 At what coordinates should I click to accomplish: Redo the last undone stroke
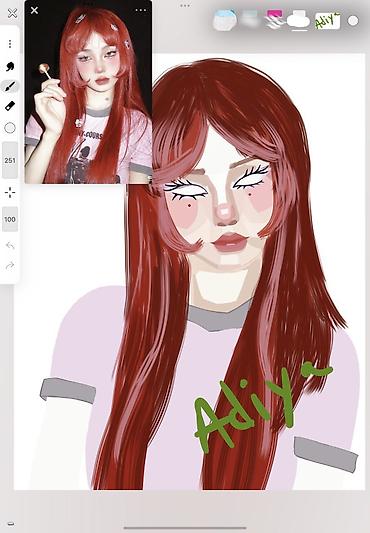tap(10, 265)
